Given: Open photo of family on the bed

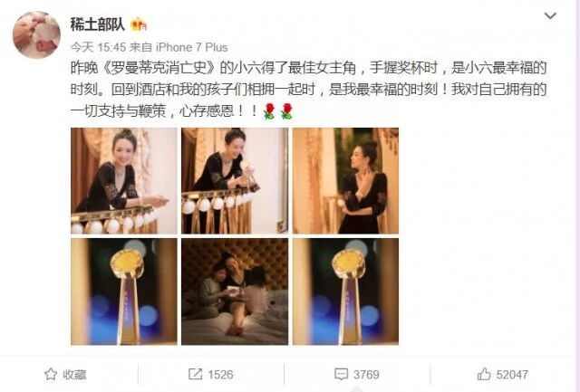Looking at the screenshot, I should pos(235,292).
